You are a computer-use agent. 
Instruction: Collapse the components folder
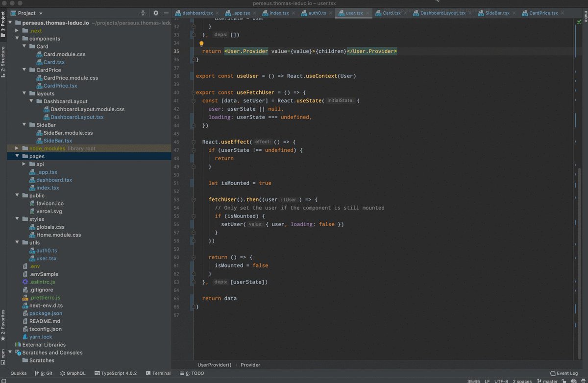click(18, 39)
